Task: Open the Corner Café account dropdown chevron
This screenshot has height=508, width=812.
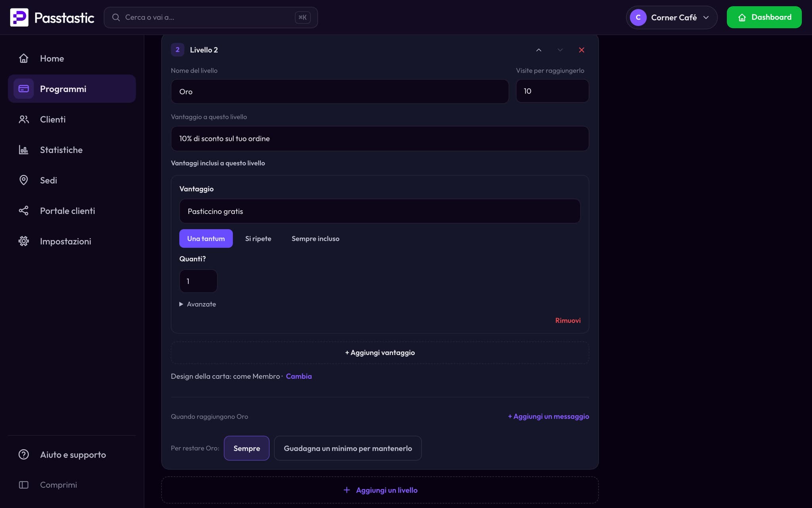Action: click(706, 17)
